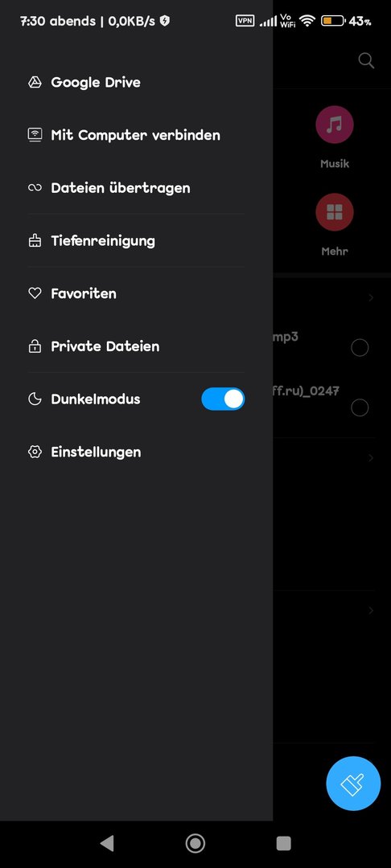
Task: Open the Google Drive icon in drawer
Action: pos(35,83)
